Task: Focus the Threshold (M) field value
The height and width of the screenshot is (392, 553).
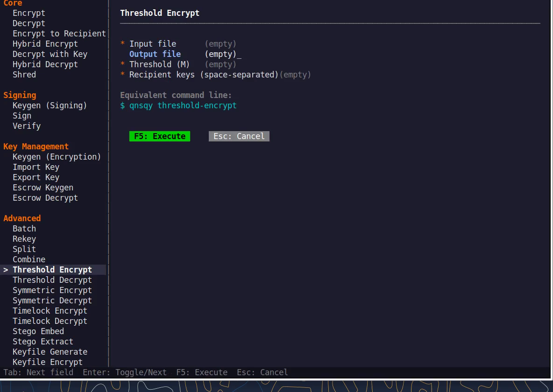Action: click(220, 64)
